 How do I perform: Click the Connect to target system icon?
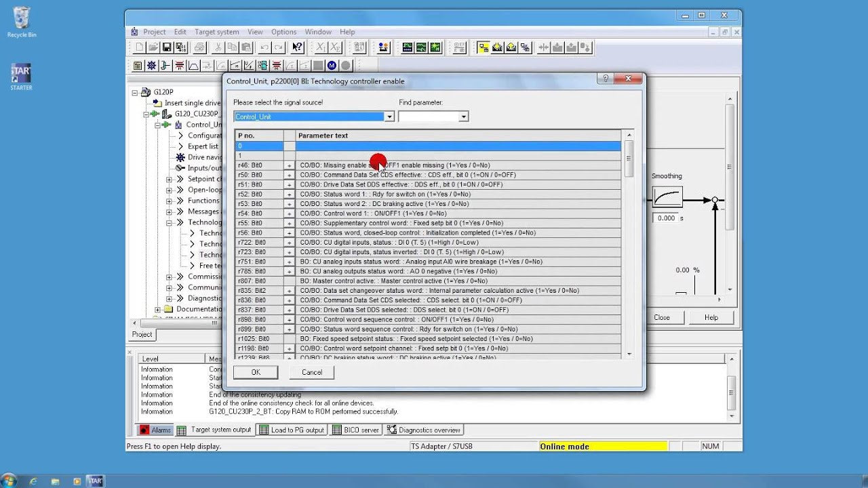click(483, 47)
